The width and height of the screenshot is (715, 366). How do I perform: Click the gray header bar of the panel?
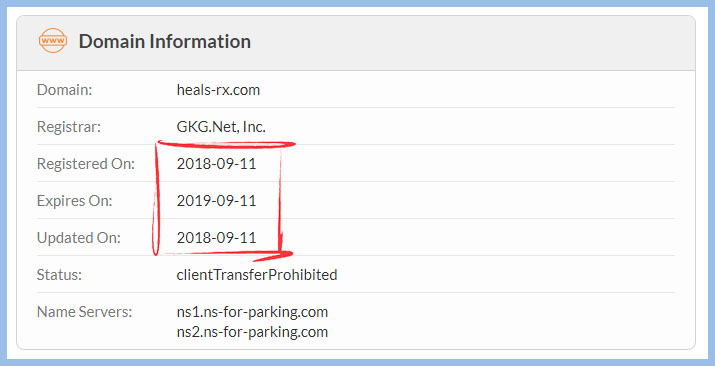(356, 43)
